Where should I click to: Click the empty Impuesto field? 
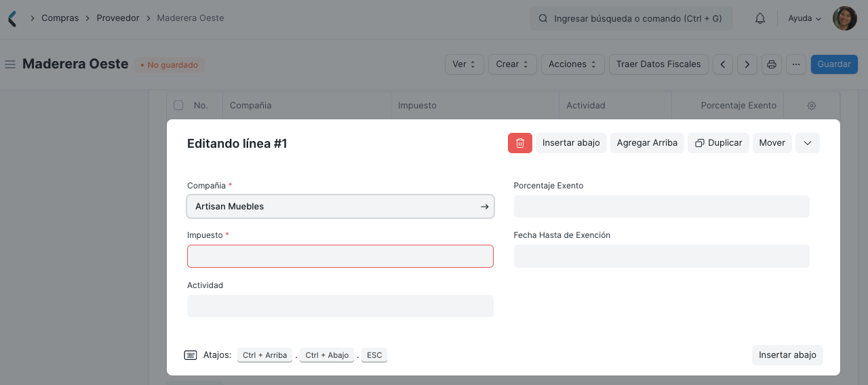pyautogui.click(x=340, y=256)
